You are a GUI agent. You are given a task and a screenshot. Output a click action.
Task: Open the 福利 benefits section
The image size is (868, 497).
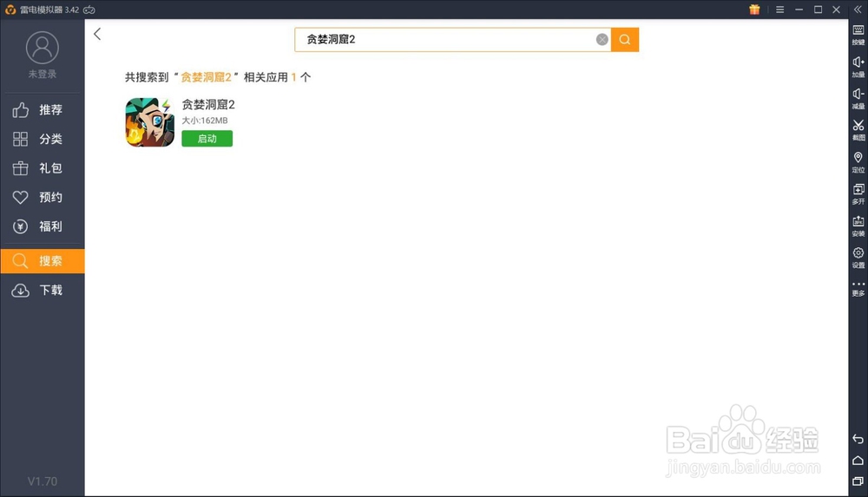(42, 226)
